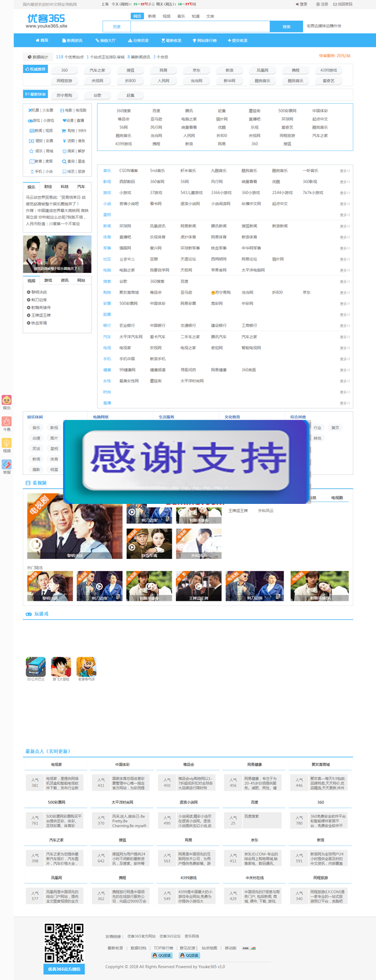The width and height of the screenshot is (376, 980).
Task: Click 机票 in the left category list
Action: tap(35, 110)
